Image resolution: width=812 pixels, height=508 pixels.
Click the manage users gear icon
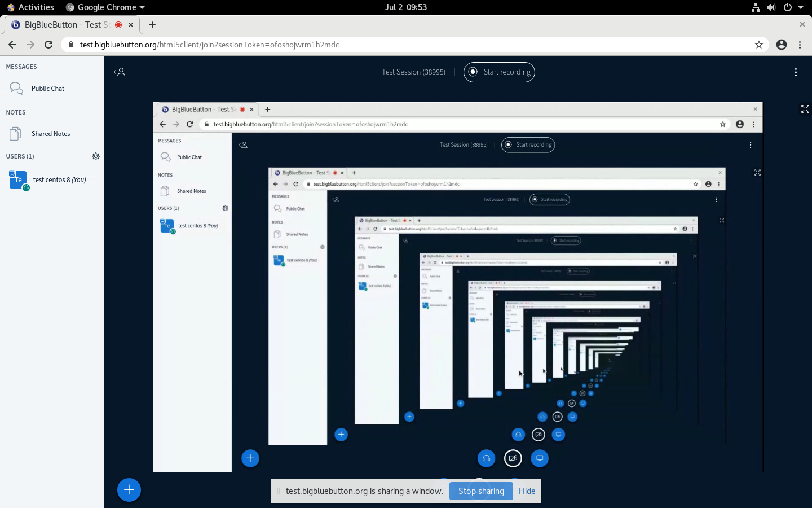96,156
